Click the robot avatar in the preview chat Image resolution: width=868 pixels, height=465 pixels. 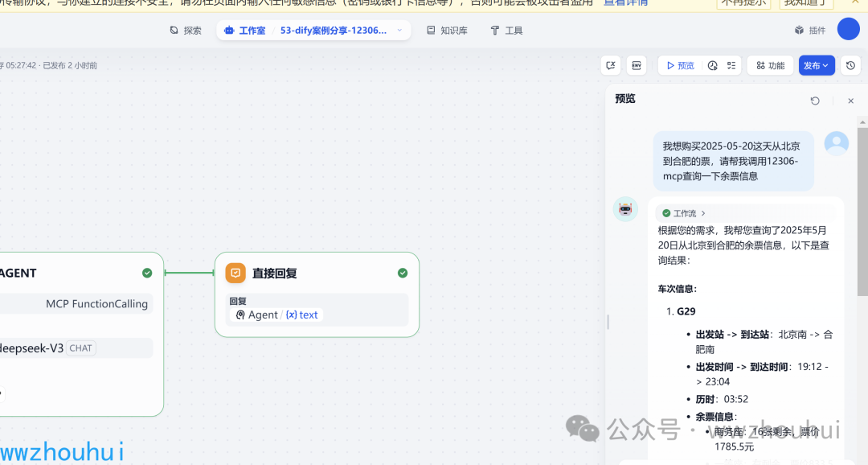(625, 209)
